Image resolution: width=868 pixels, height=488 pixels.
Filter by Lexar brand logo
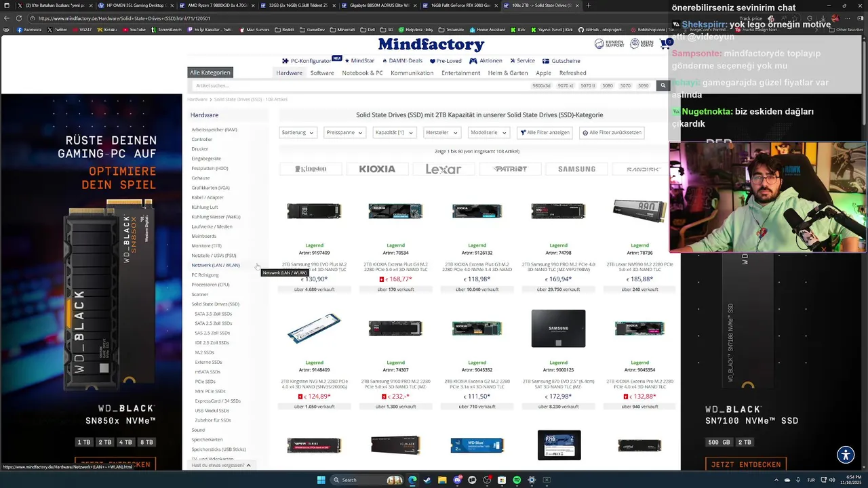pos(443,169)
